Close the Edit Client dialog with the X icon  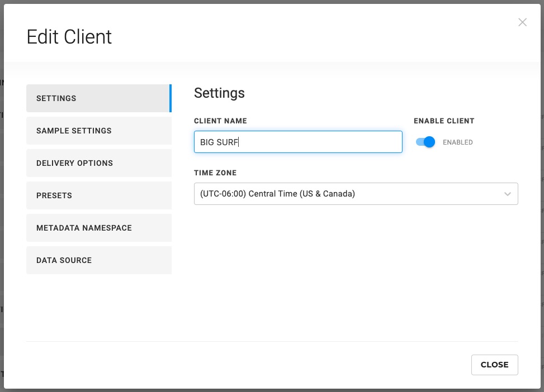point(522,22)
